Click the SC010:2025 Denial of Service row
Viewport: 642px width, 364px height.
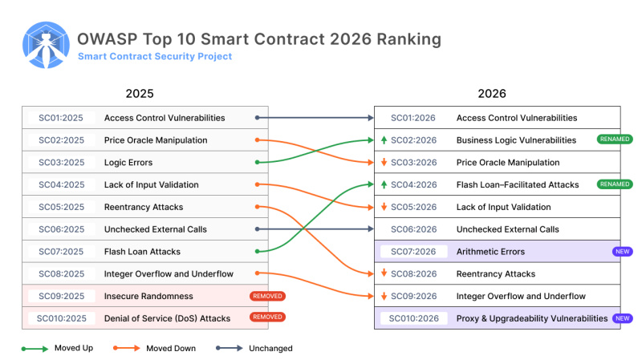144,318
